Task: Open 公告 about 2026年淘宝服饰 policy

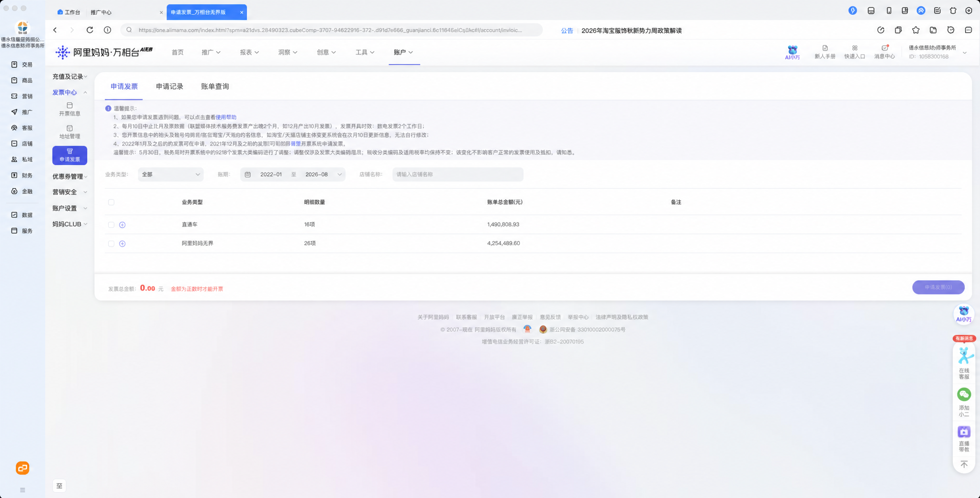Action: coord(621,30)
